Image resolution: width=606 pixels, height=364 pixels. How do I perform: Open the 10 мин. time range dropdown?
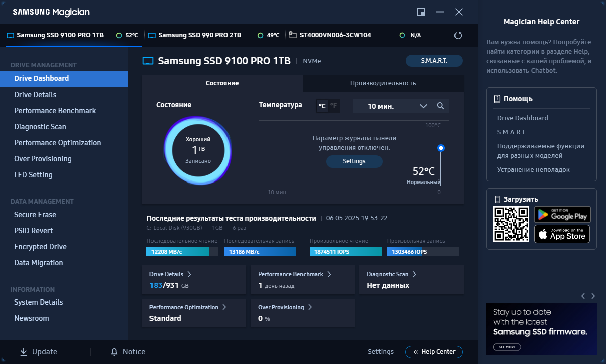pyautogui.click(x=392, y=106)
